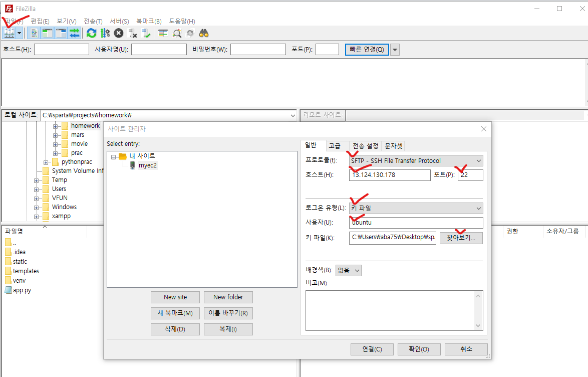Open the 파일(F) menu
588x377 pixels.
14,22
